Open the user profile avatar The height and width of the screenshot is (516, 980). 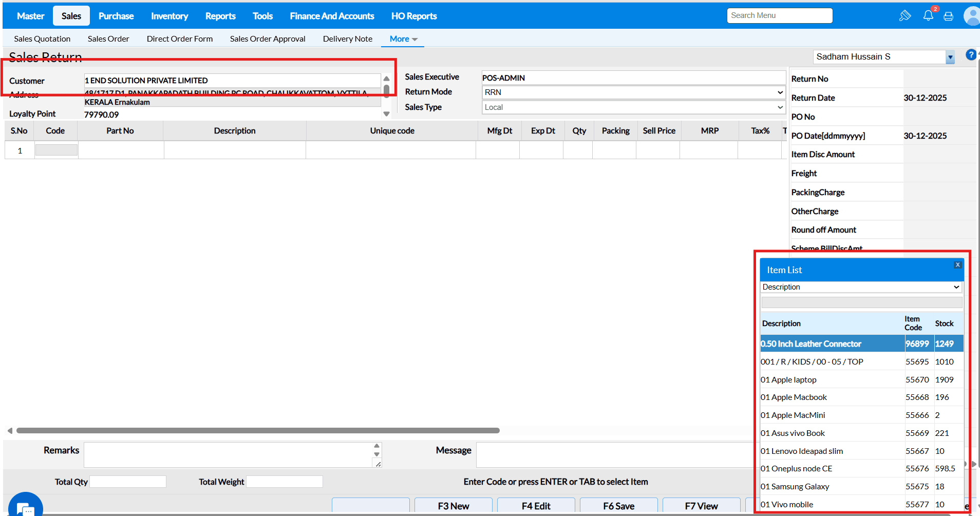point(972,16)
